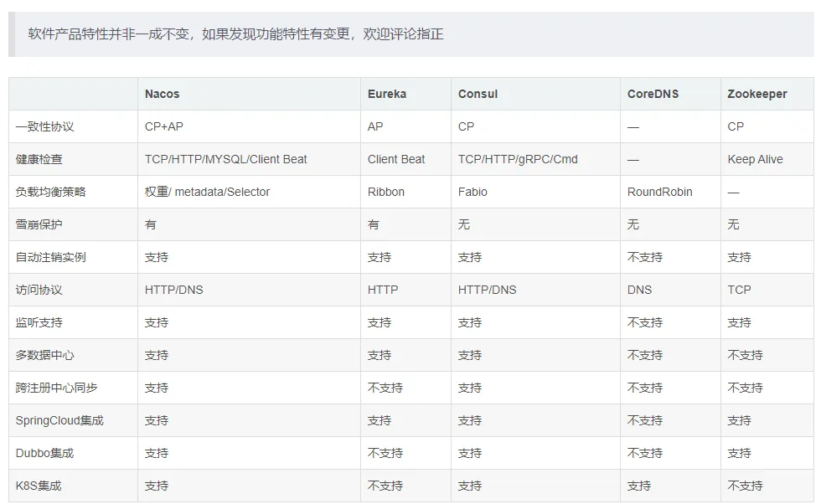Click Zookeeper 支持 in SpringCloud集成 row
Screen dimensions: 821x504
[739, 421]
